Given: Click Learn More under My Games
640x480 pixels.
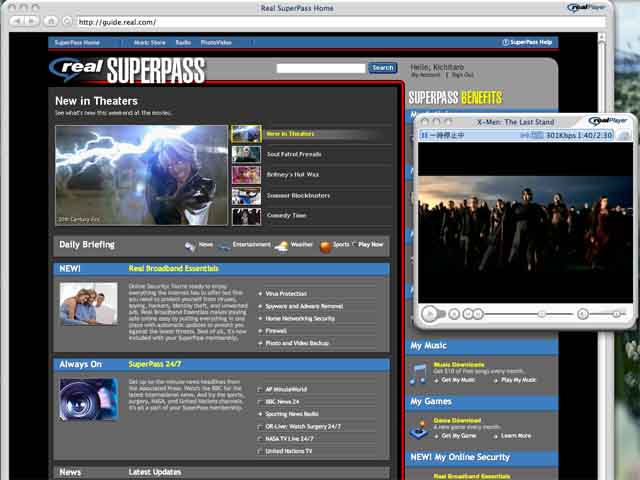Looking at the screenshot, I should [x=516, y=436].
